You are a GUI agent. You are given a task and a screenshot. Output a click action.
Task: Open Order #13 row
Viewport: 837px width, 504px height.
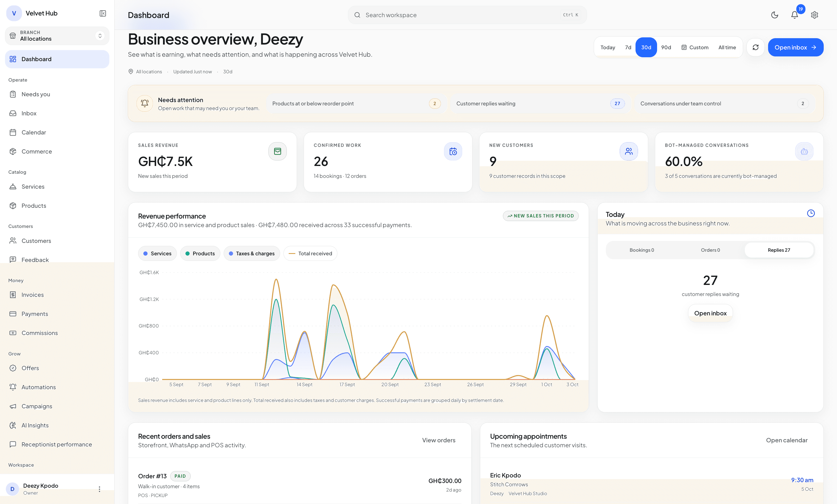tap(299, 485)
